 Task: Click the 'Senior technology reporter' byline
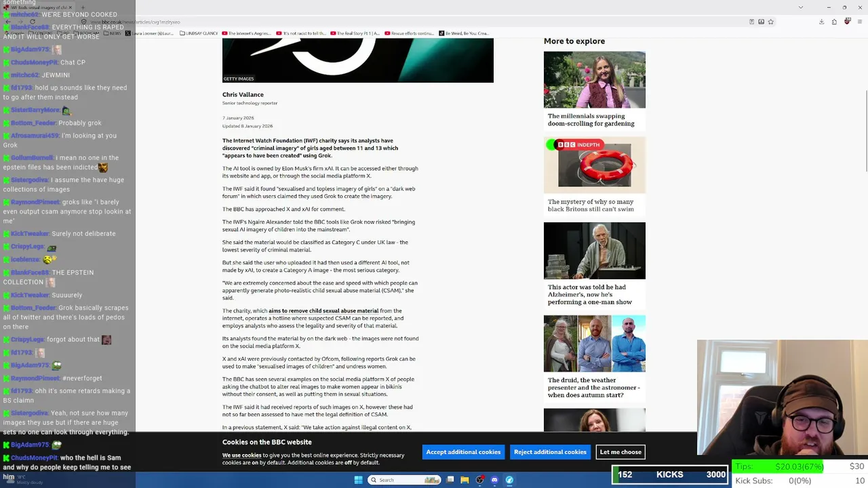250,103
